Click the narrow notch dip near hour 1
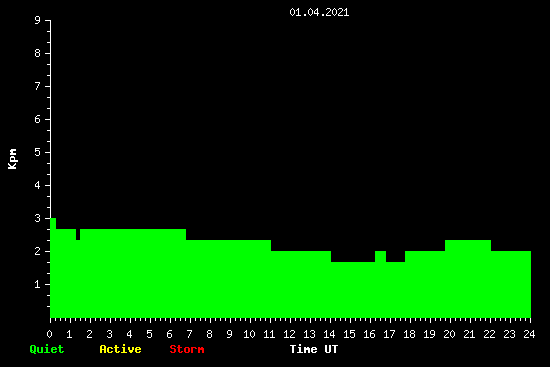550x367 pixels. (78, 234)
